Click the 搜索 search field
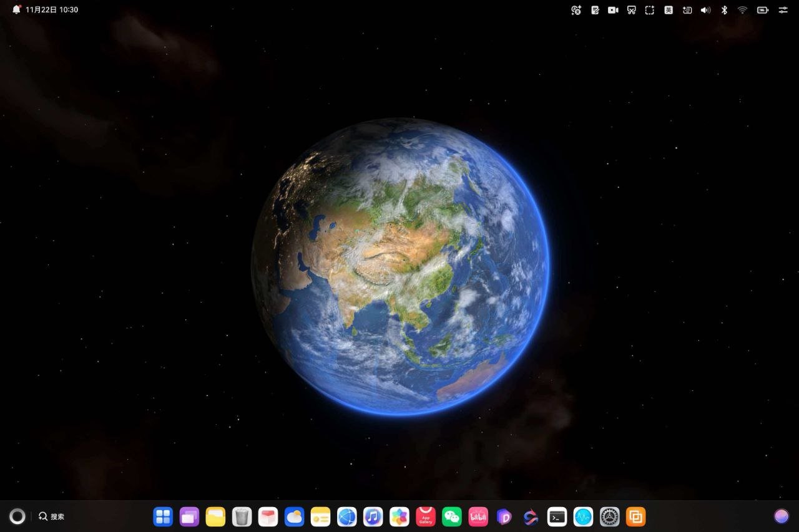The width and height of the screenshot is (799, 532). tap(52, 516)
